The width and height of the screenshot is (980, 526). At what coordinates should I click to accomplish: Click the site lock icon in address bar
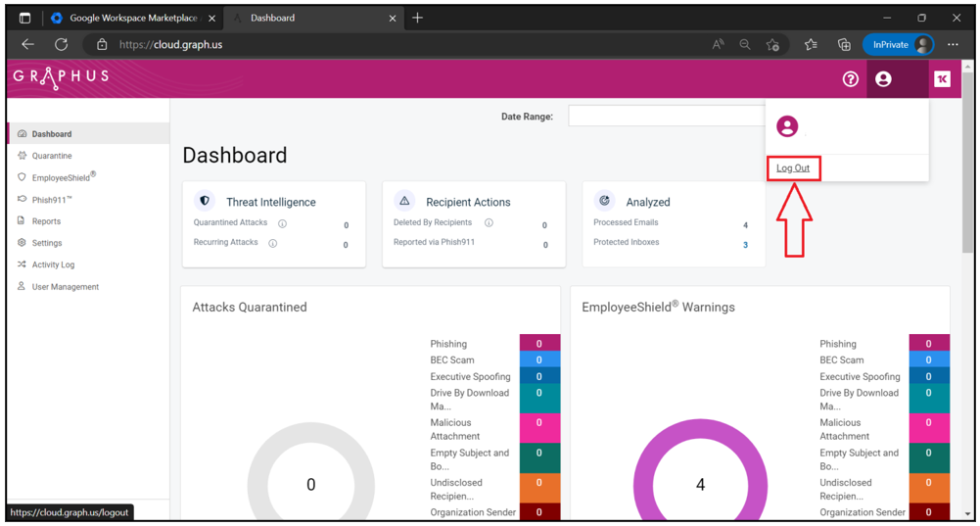102,44
